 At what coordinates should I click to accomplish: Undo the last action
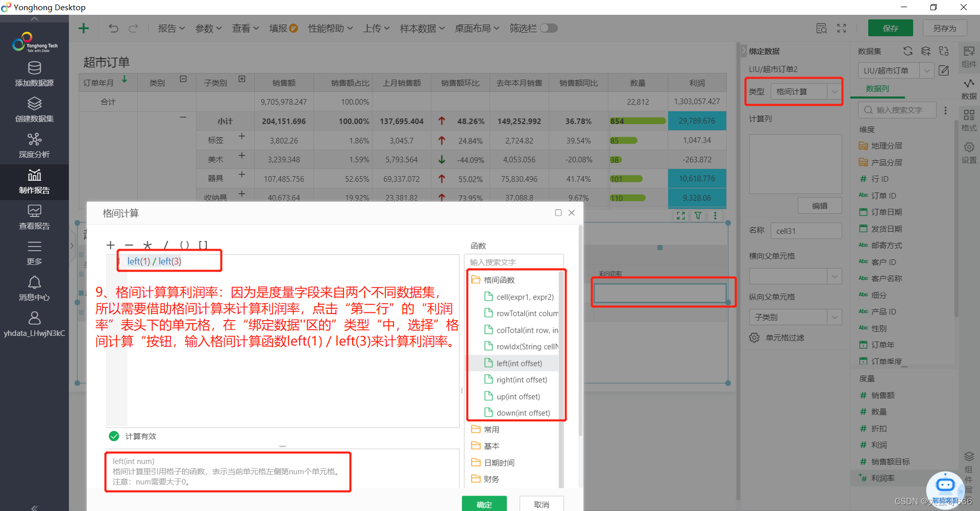click(113, 28)
